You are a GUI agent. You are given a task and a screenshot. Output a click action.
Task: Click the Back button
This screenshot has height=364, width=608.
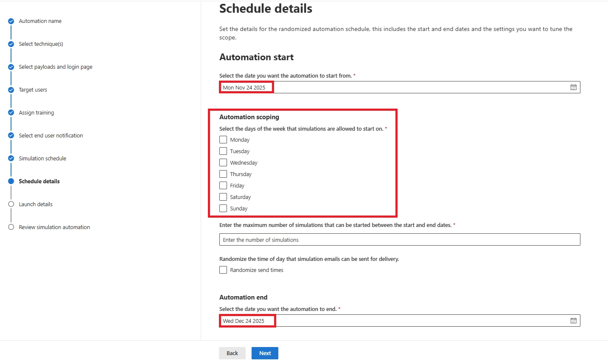[x=232, y=353]
